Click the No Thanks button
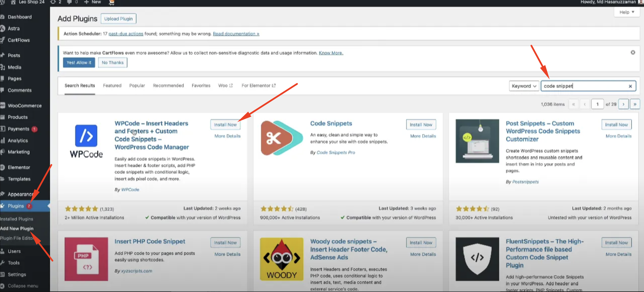644x292 pixels. 112,63
